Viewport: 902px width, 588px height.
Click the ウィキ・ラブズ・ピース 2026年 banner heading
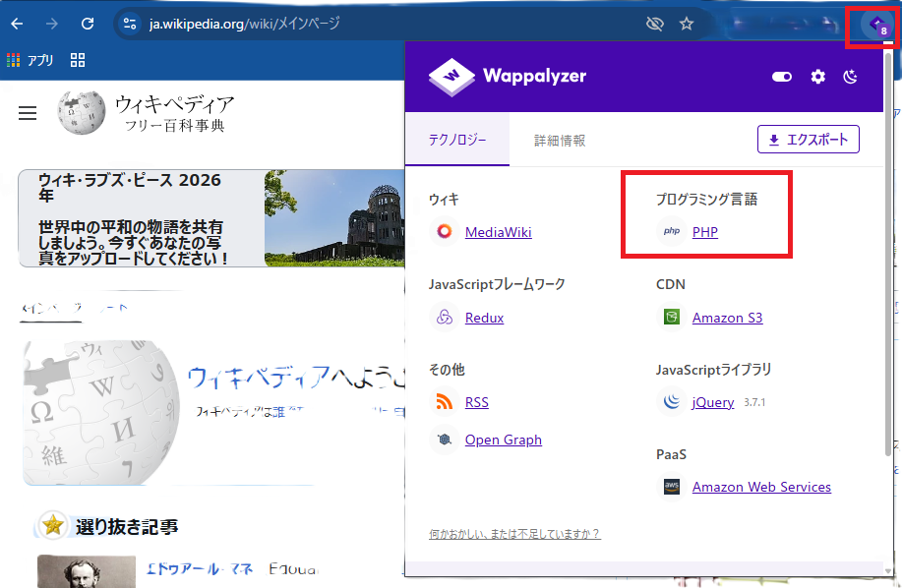pyautogui.click(x=130, y=188)
